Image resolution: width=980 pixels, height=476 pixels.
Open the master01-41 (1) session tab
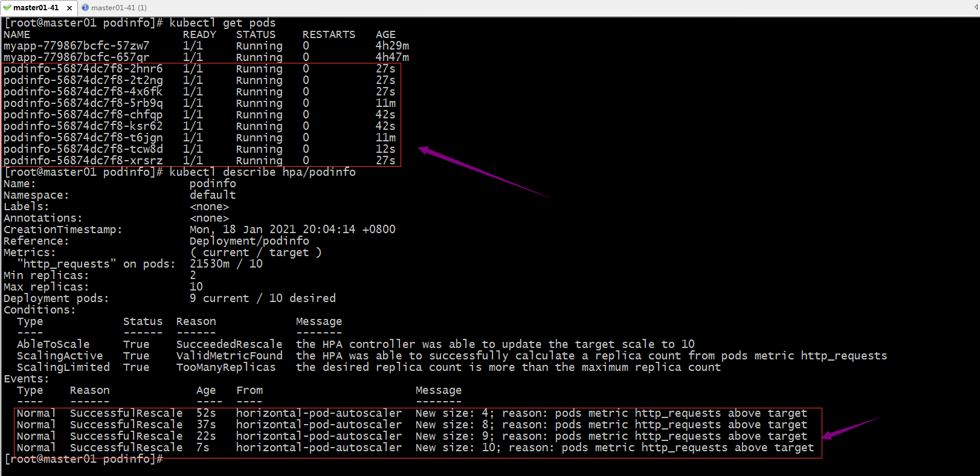[114, 8]
